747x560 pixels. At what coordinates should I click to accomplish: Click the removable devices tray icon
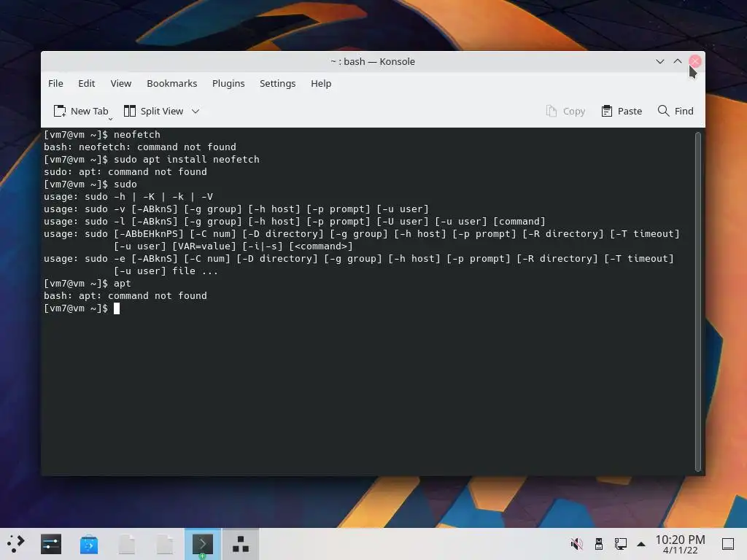599,544
